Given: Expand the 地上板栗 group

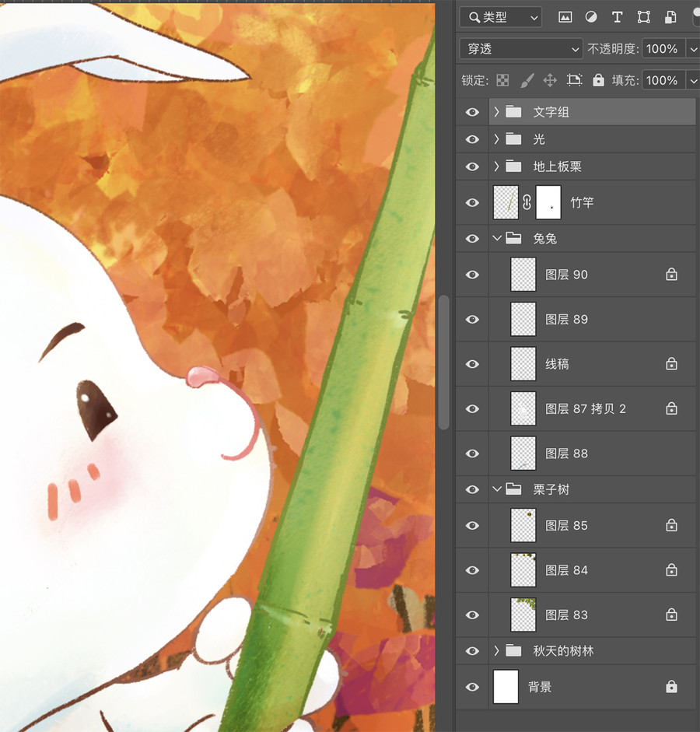Looking at the screenshot, I should [496, 166].
